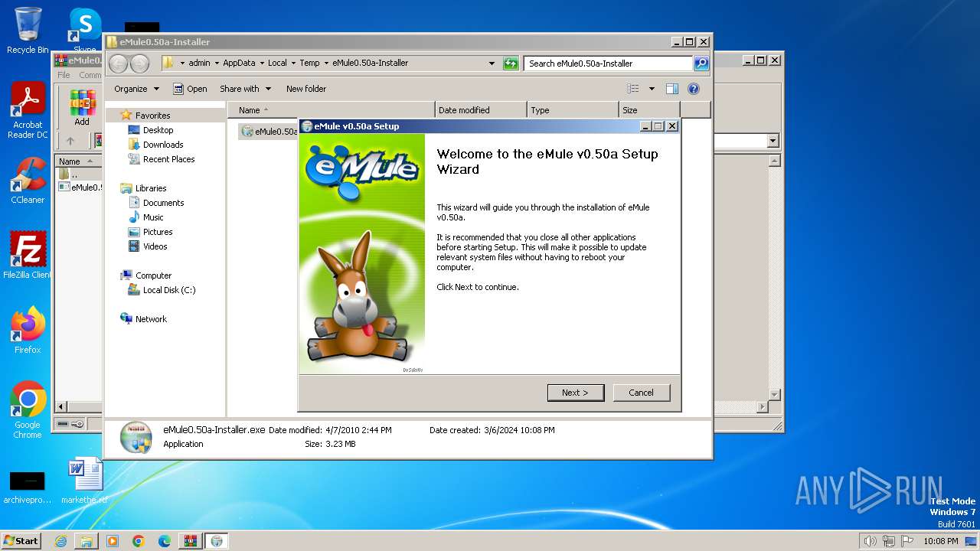Open the views options dropdown arrow
This screenshot has height=551, width=980.
pyautogui.click(x=652, y=89)
